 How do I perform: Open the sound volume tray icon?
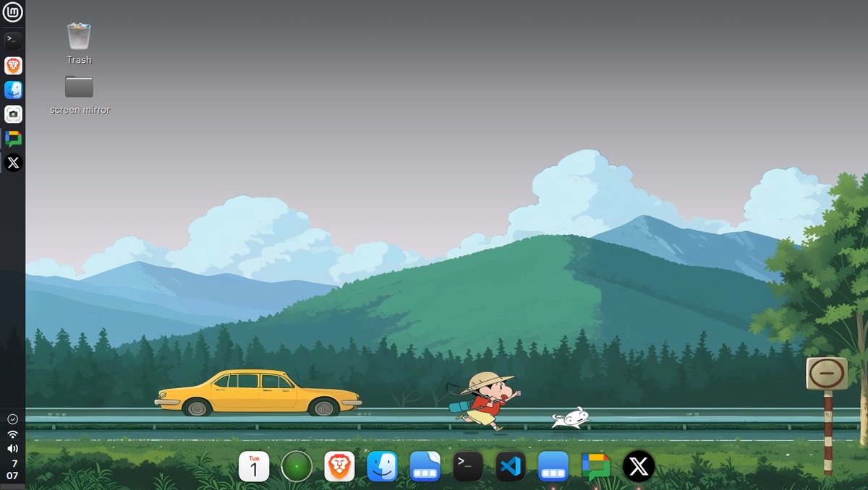click(x=12, y=449)
